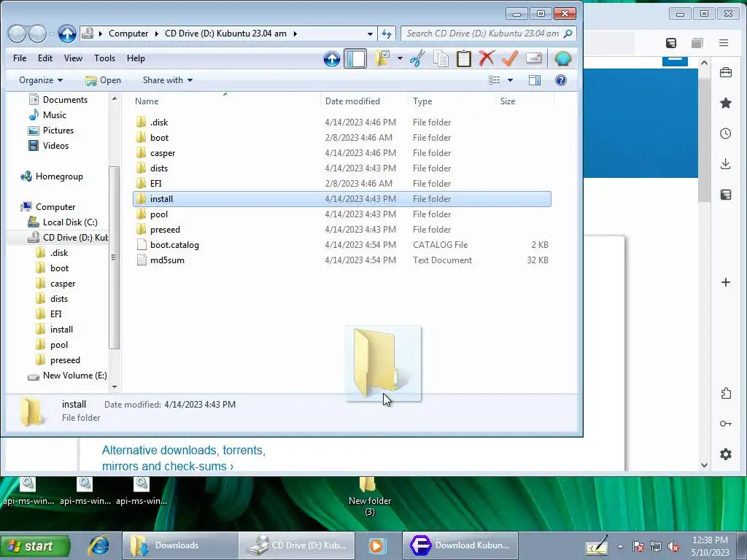Open the Help menu
This screenshot has height=560, width=747.
tap(136, 58)
